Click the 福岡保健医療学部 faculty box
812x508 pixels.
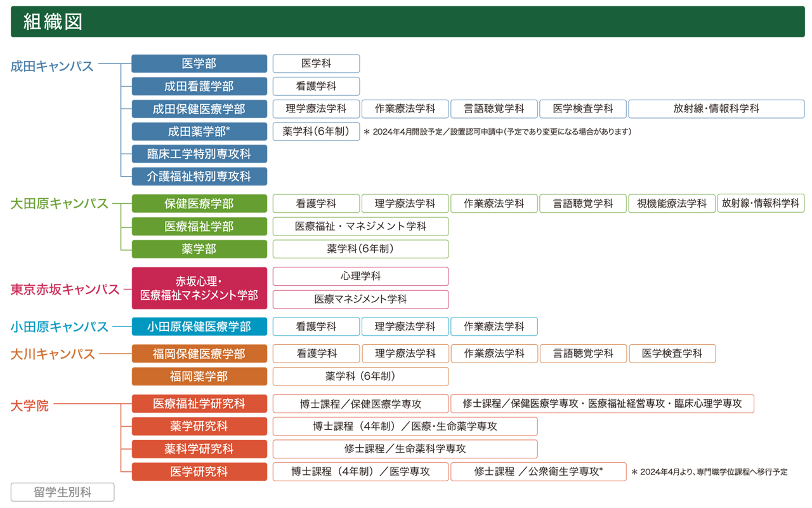click(x=199, y=354)
